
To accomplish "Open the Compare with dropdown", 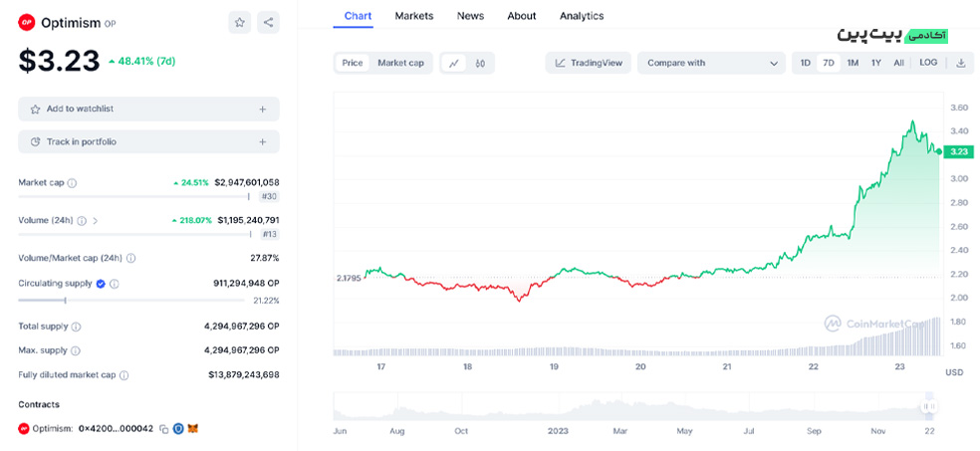I will click(x=712, y=63).
